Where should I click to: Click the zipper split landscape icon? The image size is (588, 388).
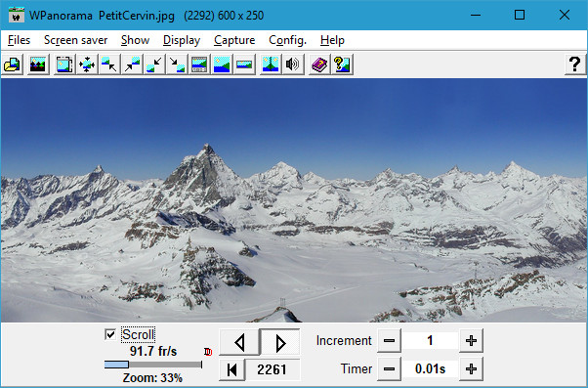271,65
